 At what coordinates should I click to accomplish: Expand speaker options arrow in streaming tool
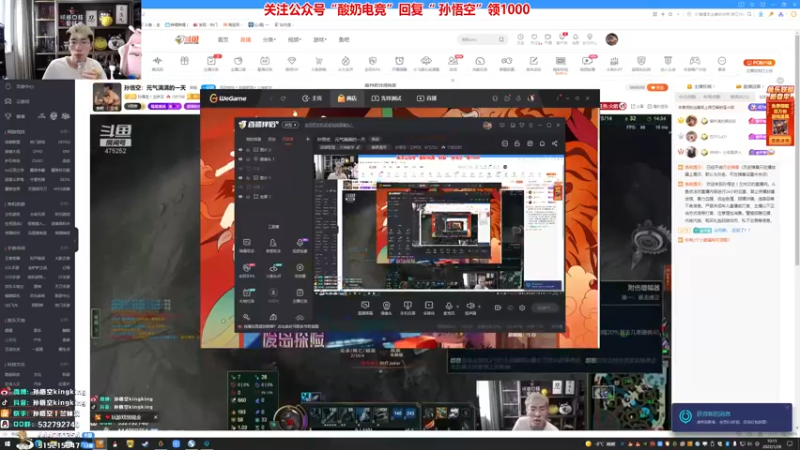point(478,307)
